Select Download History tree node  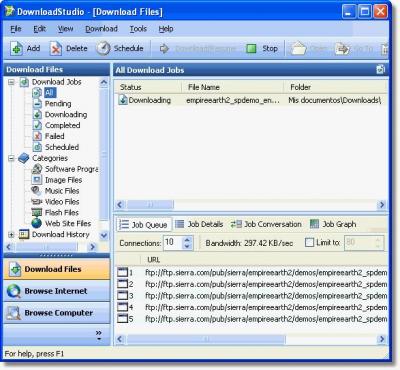[61, 234]
